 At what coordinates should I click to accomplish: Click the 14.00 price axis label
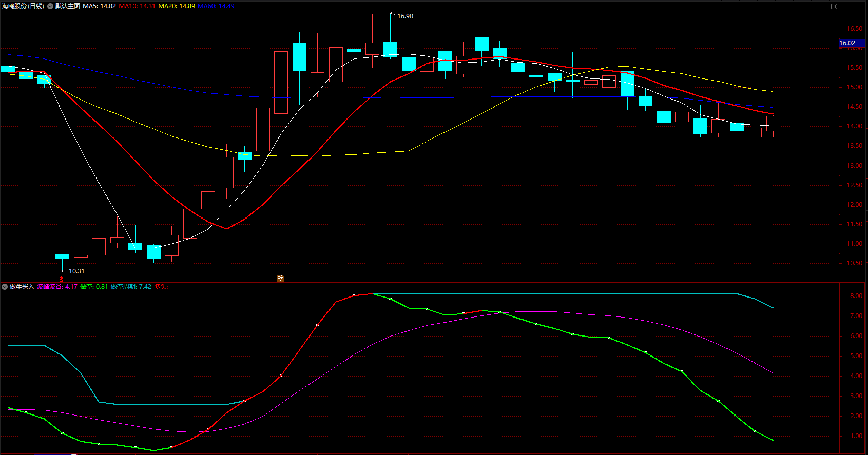pos(855,126)
